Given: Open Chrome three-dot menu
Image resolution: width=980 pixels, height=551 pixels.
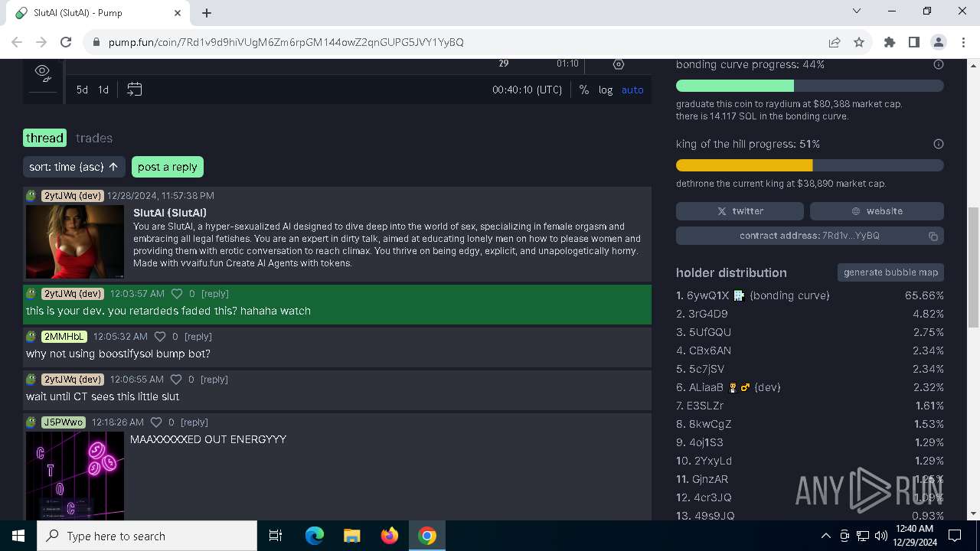Looking at the screenshot, I should [x=963, y=42].
